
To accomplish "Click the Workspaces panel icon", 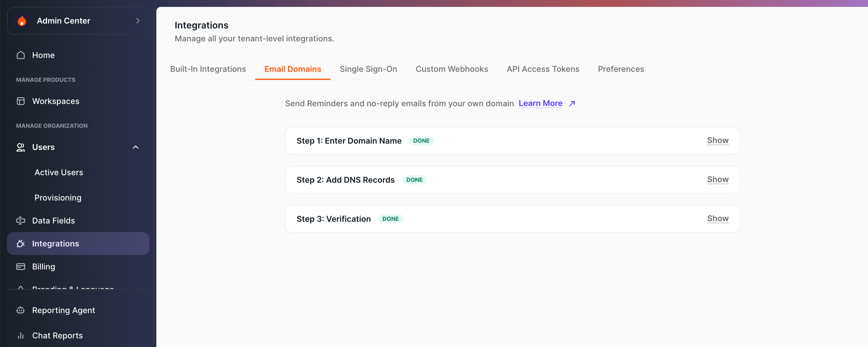I will coord(21,101).
